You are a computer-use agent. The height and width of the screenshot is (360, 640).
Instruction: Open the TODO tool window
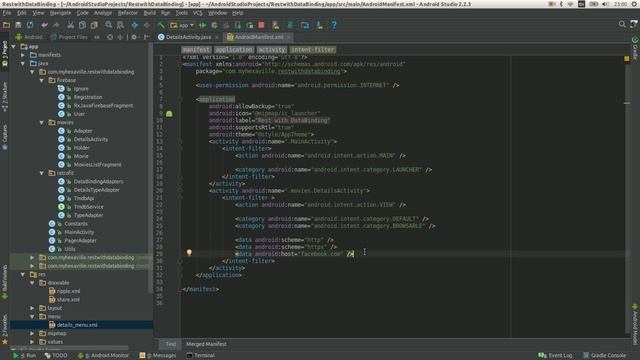pyautogui.click(x=56, y=356)
